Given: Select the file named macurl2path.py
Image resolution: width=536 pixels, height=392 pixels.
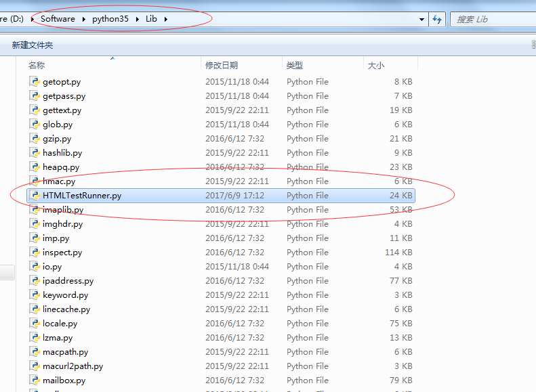Looking at the screenshot, I should point(73,366).
